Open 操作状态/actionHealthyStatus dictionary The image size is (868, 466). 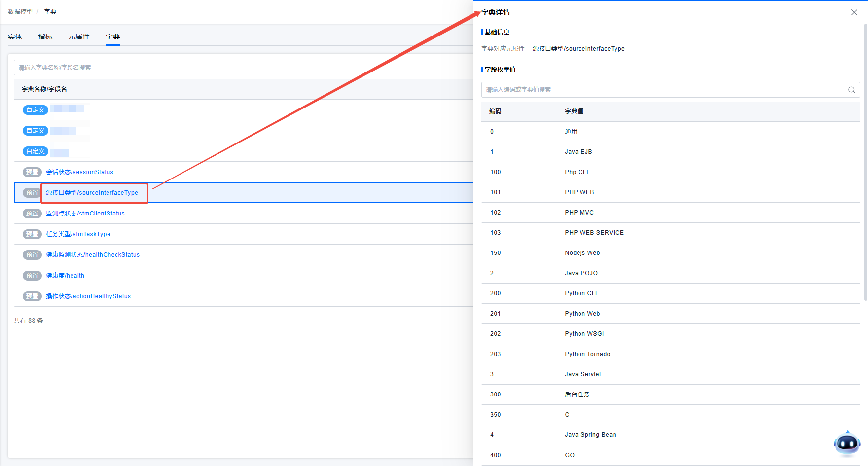[x=88, y=296]
